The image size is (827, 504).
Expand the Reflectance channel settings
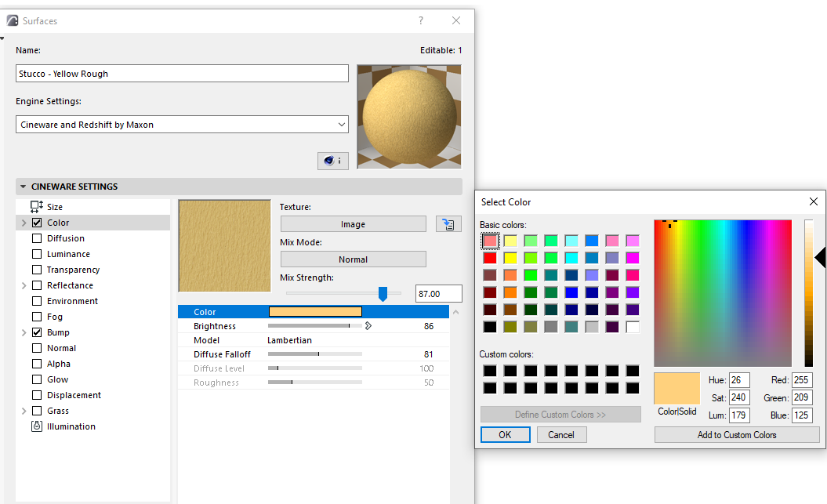click(24, 285)
